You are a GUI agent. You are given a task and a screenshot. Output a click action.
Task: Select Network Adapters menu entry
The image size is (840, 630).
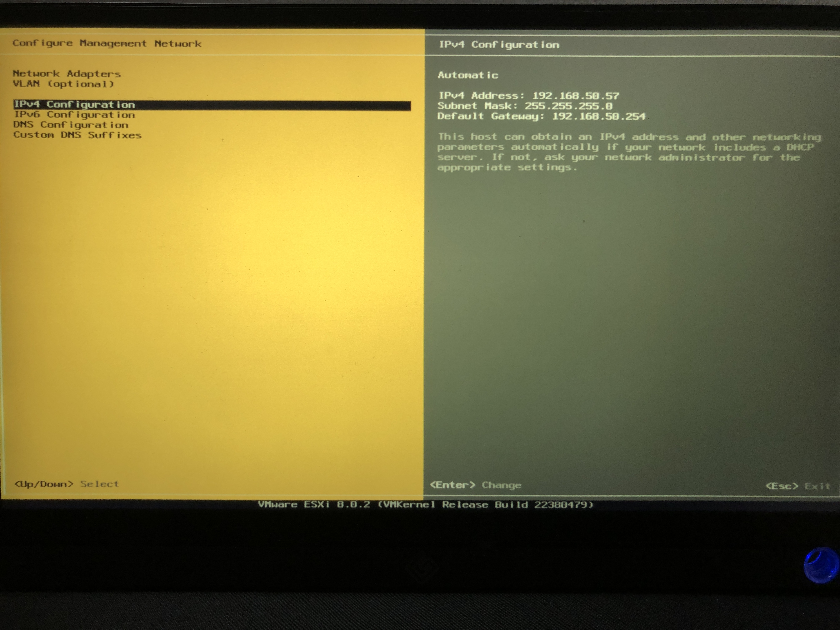click(67, 74)
